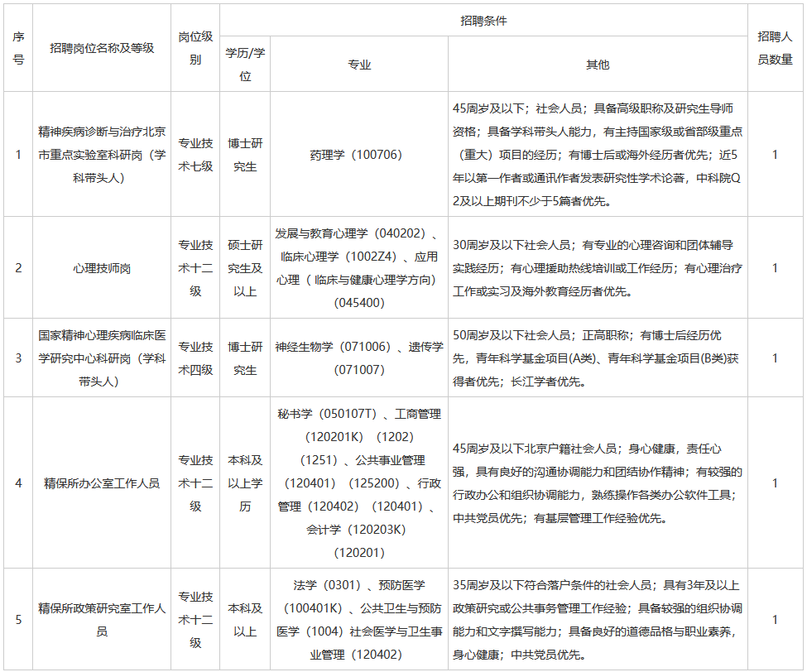Click the requirements cell starting with 30周岁及以下
Image resolution: width=807 pixels, height=672 pixels.
598,268
